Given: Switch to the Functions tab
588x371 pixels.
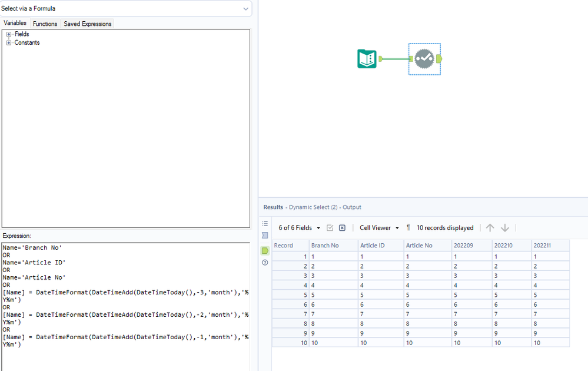Looking at the screenshot, I should pos(45,24).
